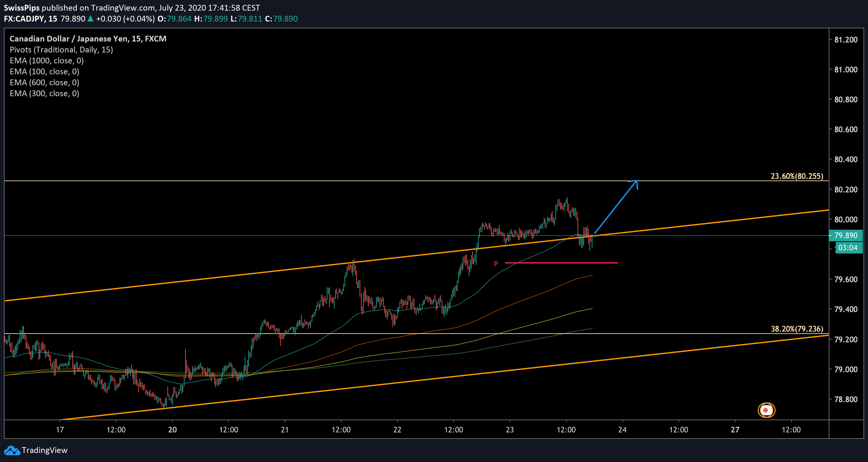Click the FX:CADJPY, 15 symbol header

(30, 19)
